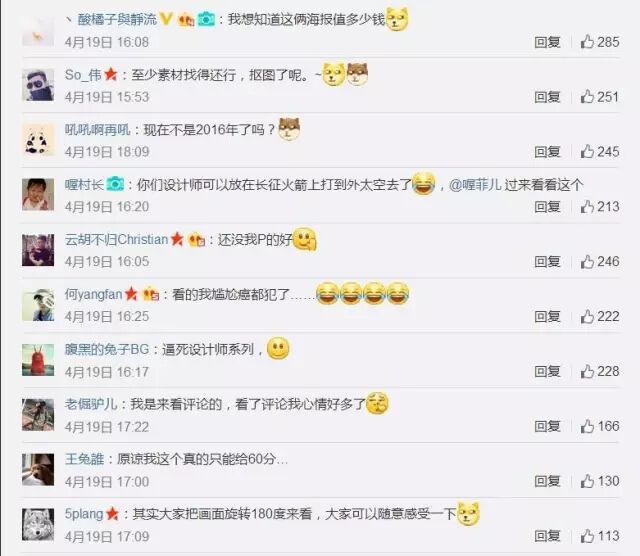Reply to 5plang's comment
Viewport: 640px width, 556px height.
click(547, 536)
